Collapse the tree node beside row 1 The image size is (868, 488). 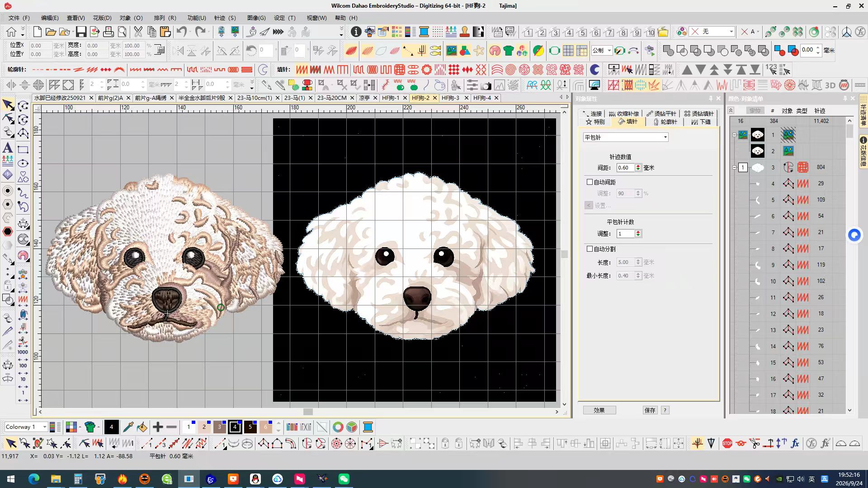point(734,135)
